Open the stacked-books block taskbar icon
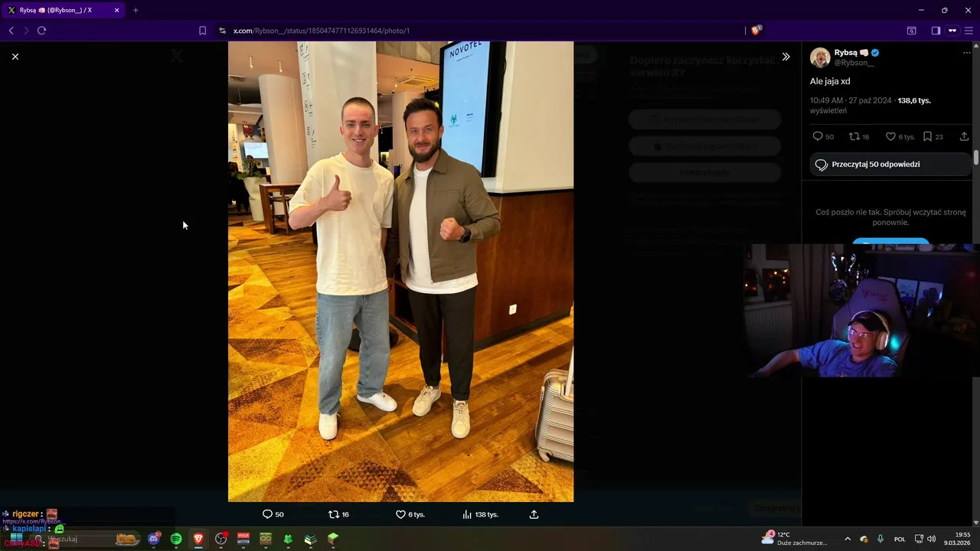 pyautogui.click(x=310, y=539)
